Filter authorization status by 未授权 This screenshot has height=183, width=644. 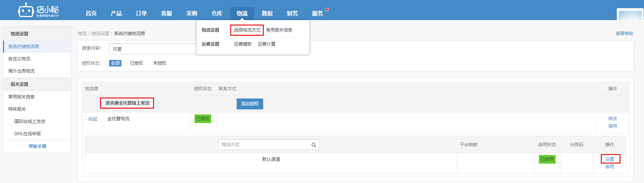pos(159,63)
